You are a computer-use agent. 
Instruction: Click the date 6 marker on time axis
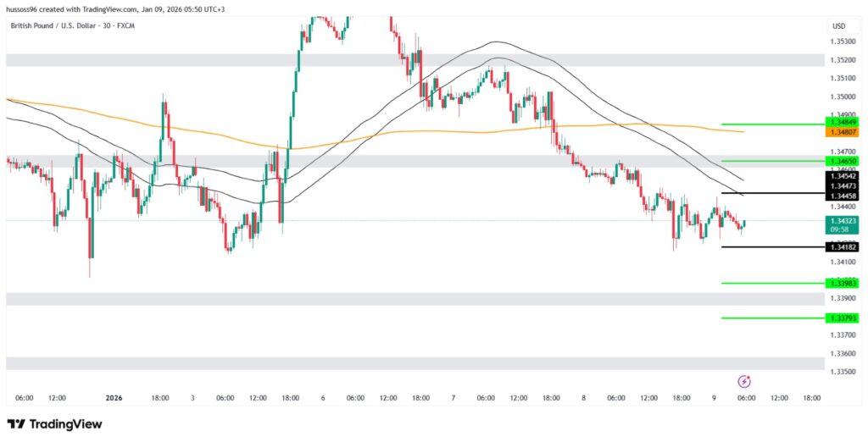pyautogui.click(x=323, y=397)
